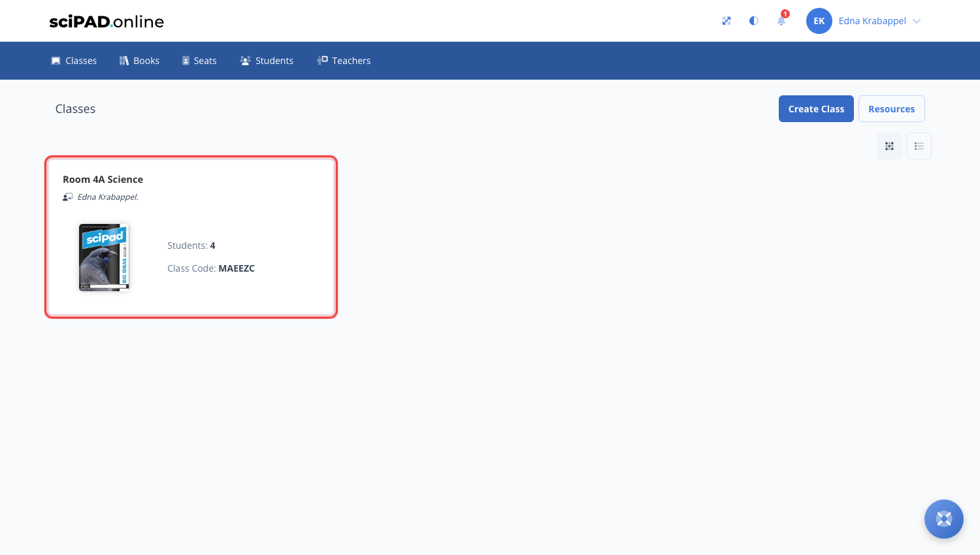Click the EK user avatar
The height and width of the screenshot is (555, 980).
tap(819, 21)
